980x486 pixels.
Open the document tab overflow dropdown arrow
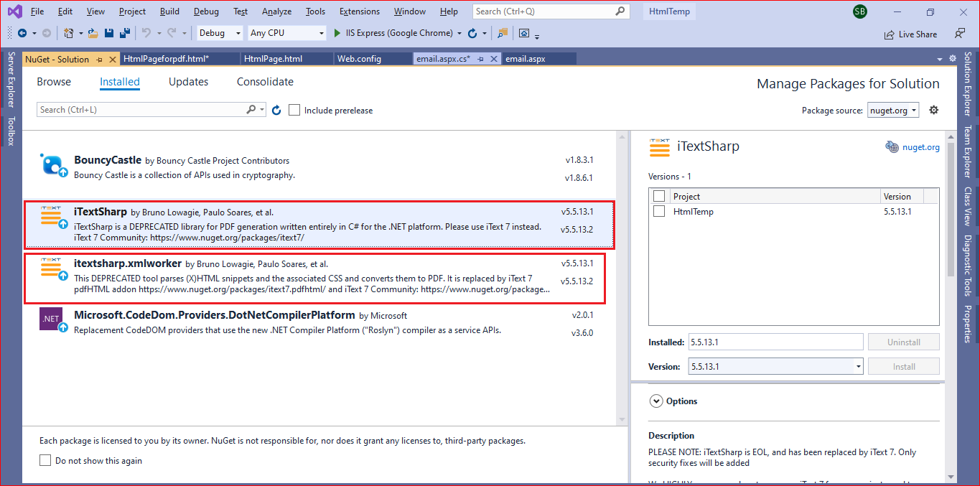pos(940,59)
